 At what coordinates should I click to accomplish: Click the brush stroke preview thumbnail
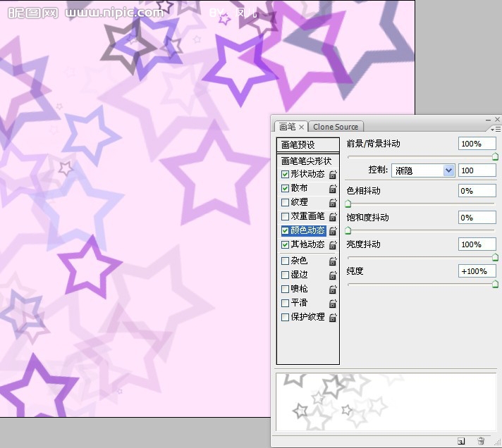tap(386, 402)
